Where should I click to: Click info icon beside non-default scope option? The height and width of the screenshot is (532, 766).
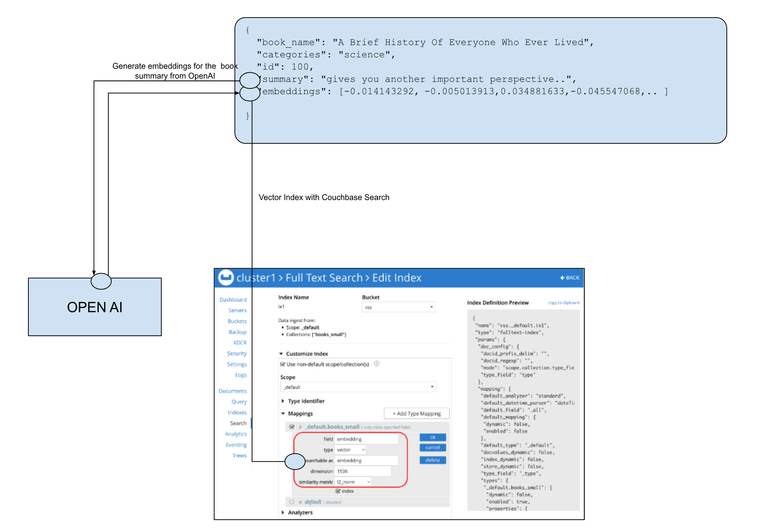pyautogui.click(x=376, y=364)
